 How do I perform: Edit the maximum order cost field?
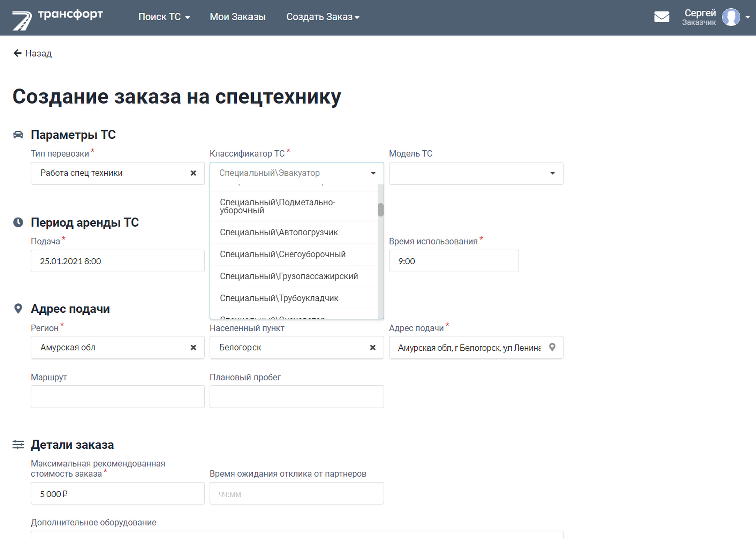click(118, 494)
